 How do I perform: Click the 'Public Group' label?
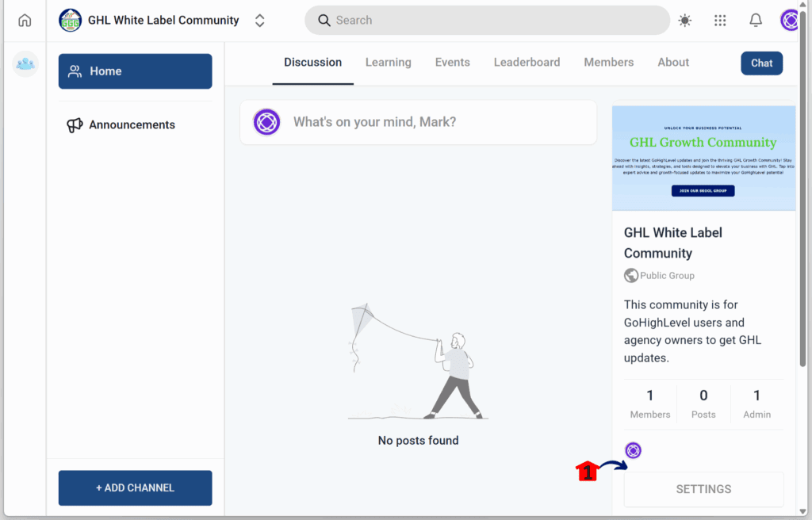click(x=667, y=276)
